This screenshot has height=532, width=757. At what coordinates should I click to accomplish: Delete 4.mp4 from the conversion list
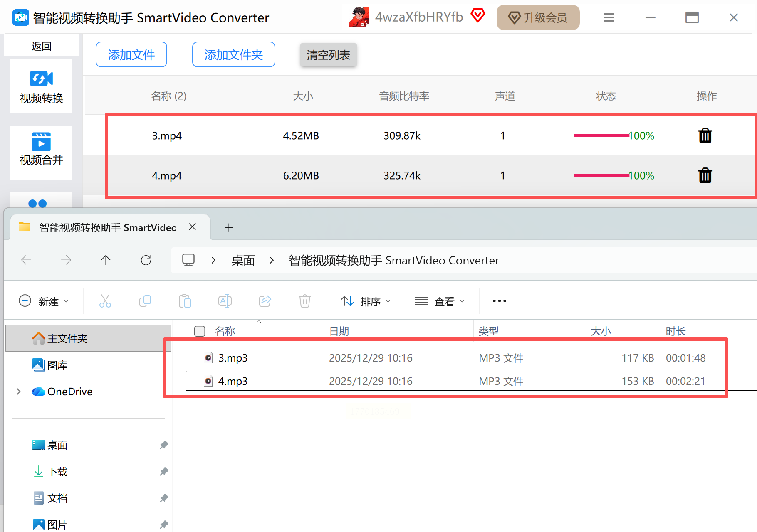(x=705, y=175)
